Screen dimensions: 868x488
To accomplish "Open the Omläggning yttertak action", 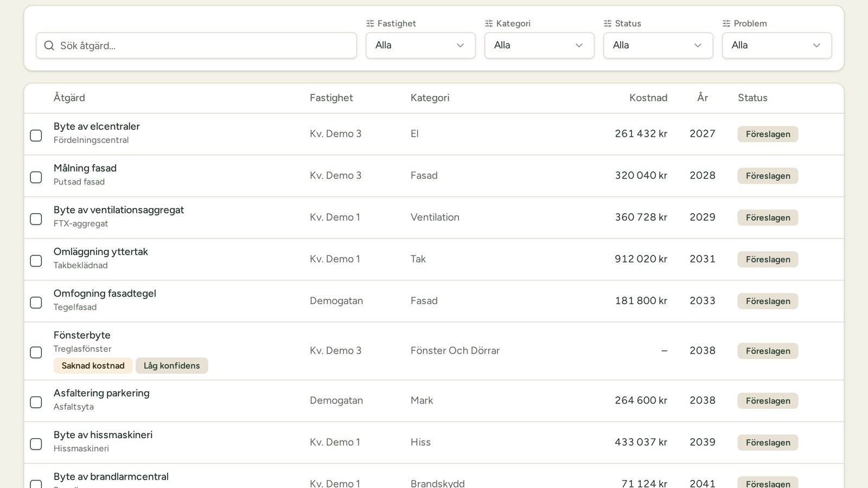I will [x=100, y=252].
